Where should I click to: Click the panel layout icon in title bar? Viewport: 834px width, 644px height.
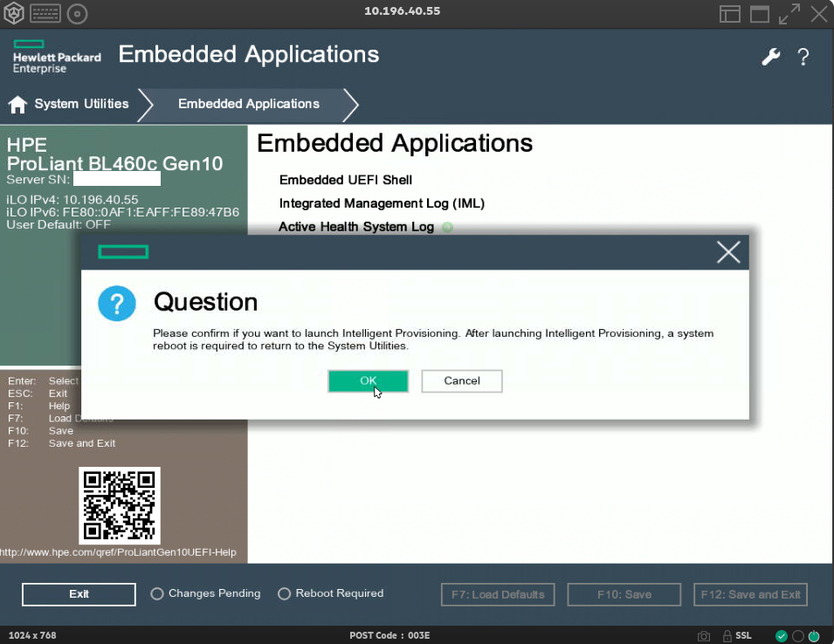point(730,14)
